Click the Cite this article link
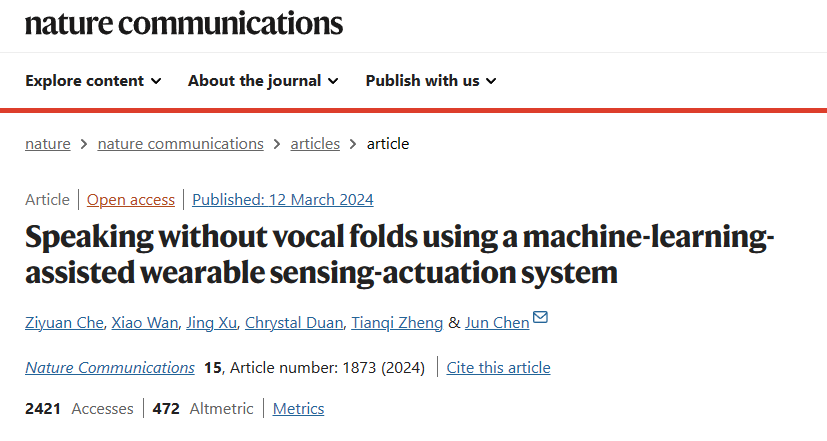The height and width of the screenshot is (441, 827). pos(498,368)
